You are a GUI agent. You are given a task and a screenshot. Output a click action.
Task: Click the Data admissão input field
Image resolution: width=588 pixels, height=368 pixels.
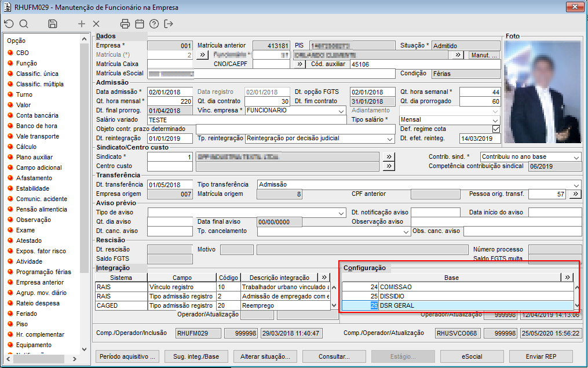tap(170, 92)
